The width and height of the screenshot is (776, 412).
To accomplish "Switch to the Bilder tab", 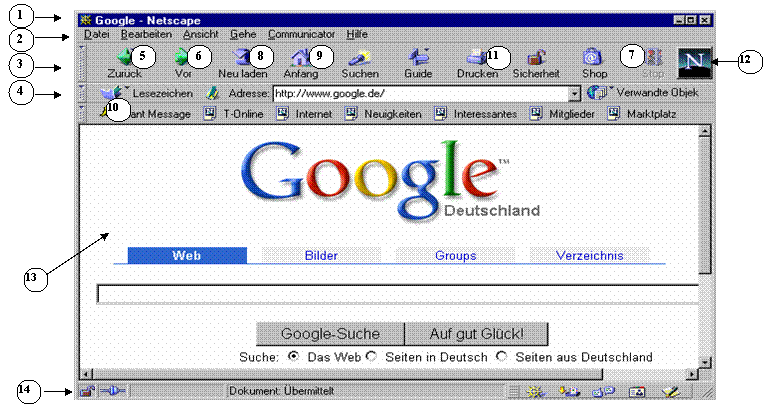I will point(321,256).
